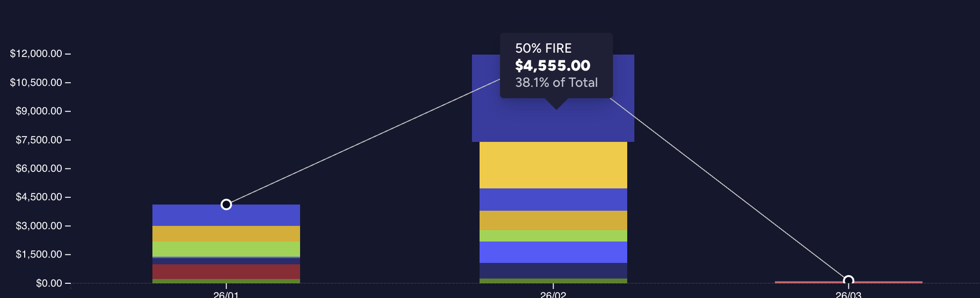Click the $7,500.00 y-axis label
This screenshot has height=298, width=980.
pos(39,140)
